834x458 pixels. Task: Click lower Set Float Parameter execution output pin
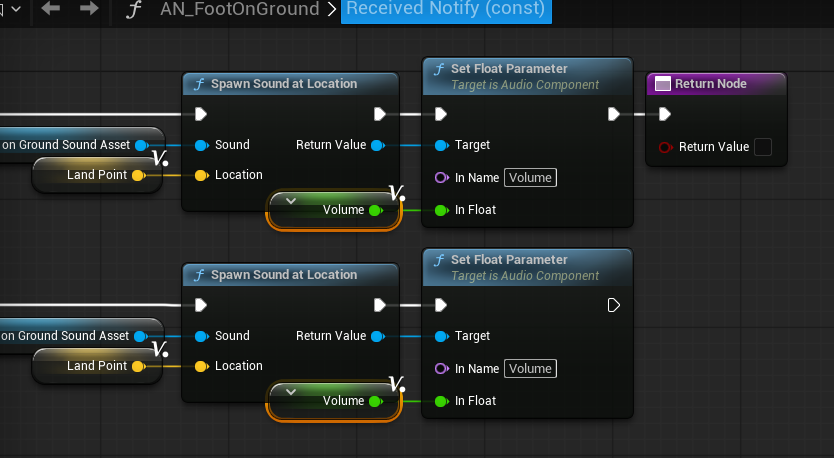point(614,305)
